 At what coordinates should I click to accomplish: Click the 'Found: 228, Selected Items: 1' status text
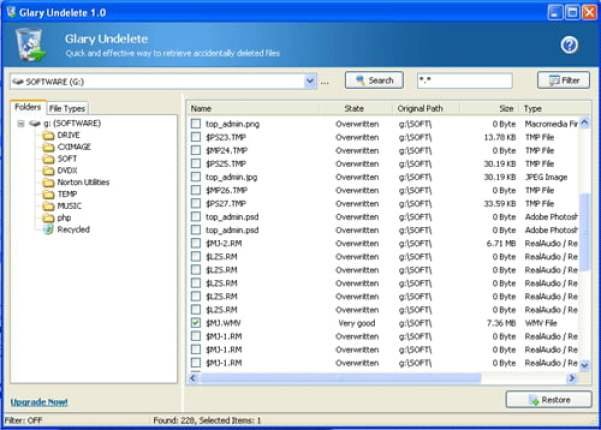[x=207, y=420]
